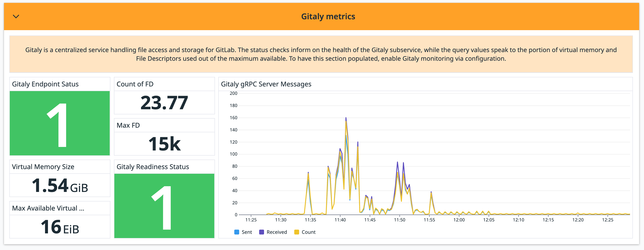Click the tallest peak in the graph
Screen dimensions: 644x250
[x=346, y=117]
